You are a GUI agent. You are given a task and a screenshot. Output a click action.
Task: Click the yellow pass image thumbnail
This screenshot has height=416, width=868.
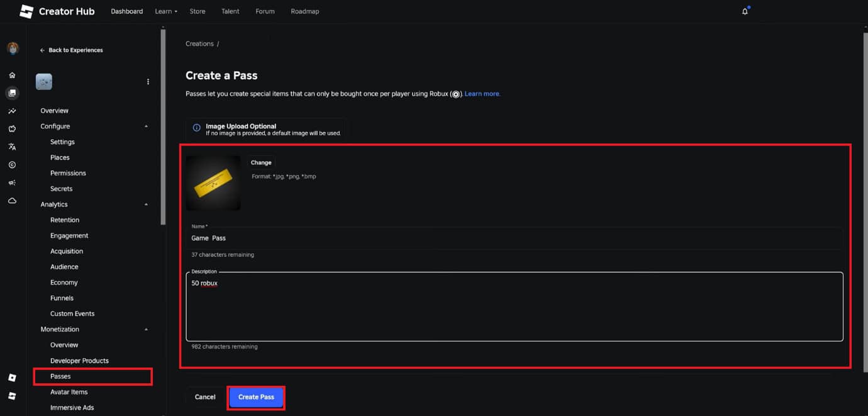point(213,183)
